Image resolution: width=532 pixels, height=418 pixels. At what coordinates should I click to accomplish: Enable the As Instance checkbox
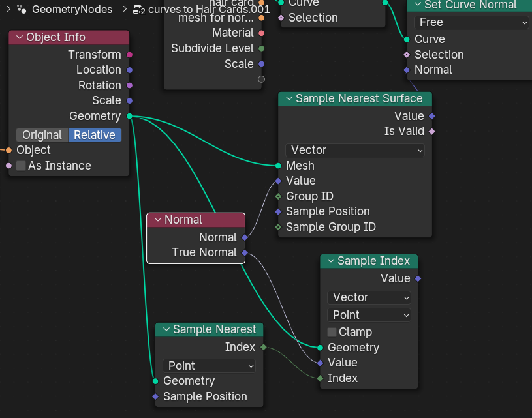coord(21,166)
